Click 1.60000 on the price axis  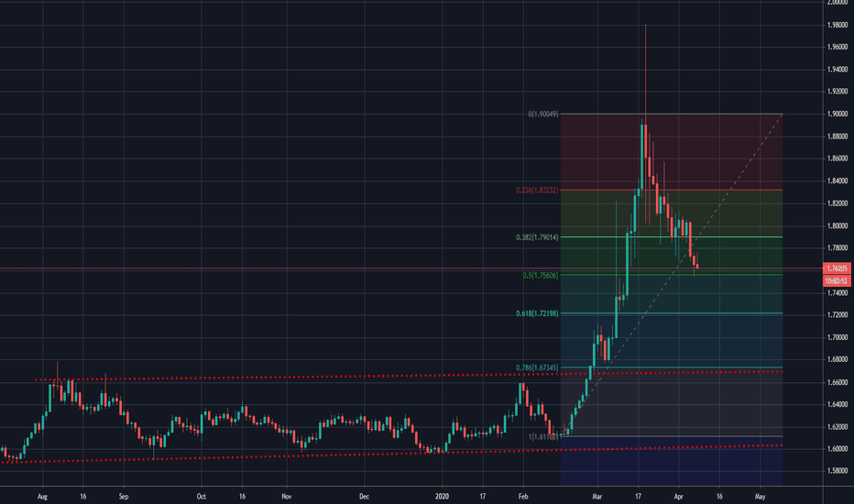click(x=838, y=449)
